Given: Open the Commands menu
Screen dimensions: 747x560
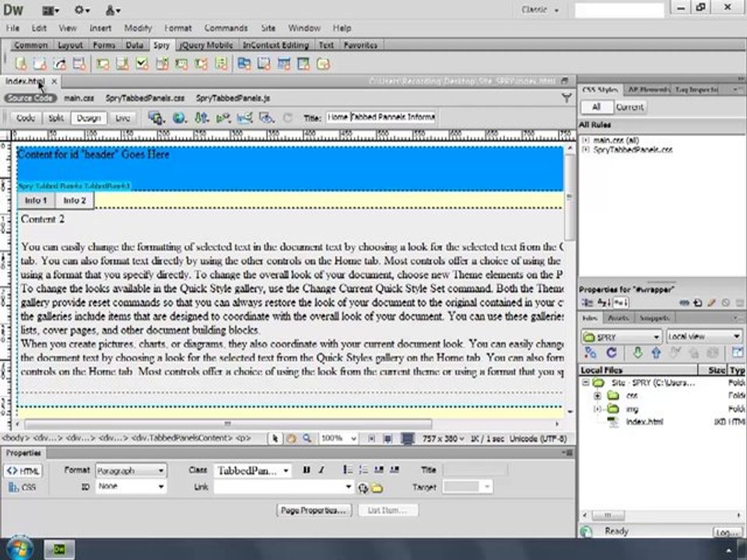Looking at the screenshot, I should pos(226,28).
